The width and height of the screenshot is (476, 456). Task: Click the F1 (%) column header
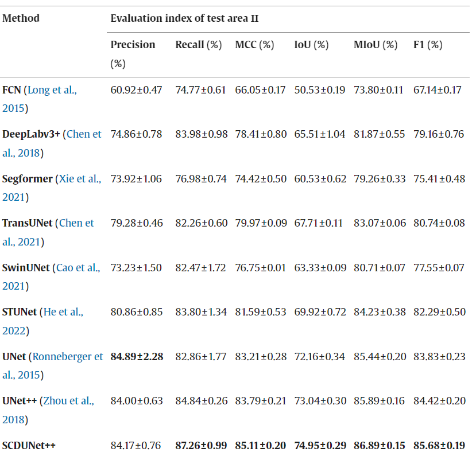coord(428,45)
